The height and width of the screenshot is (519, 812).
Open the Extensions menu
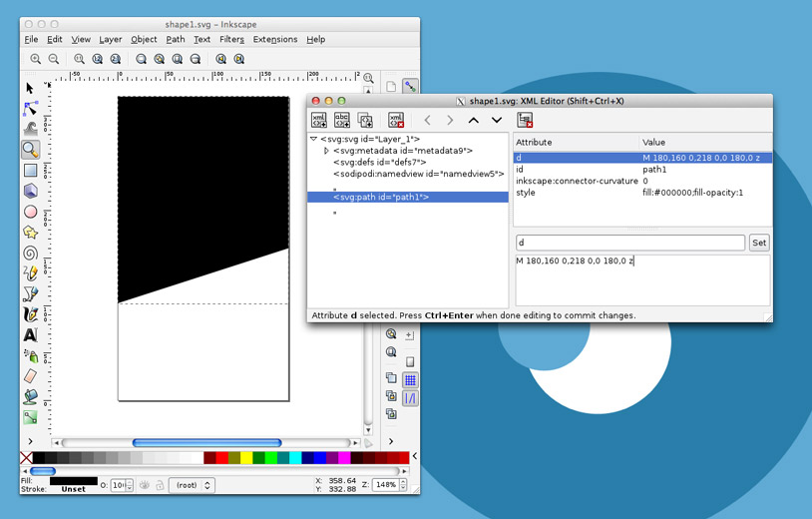pyautogui.click(x=275, y=39)
